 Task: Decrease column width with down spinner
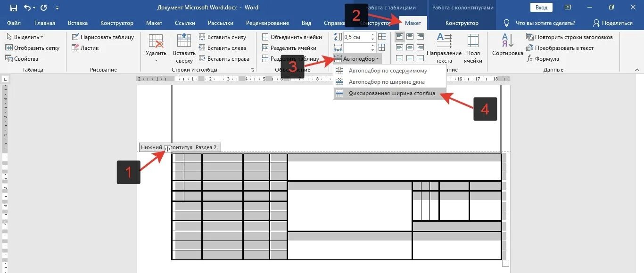(x=373, y=50)
